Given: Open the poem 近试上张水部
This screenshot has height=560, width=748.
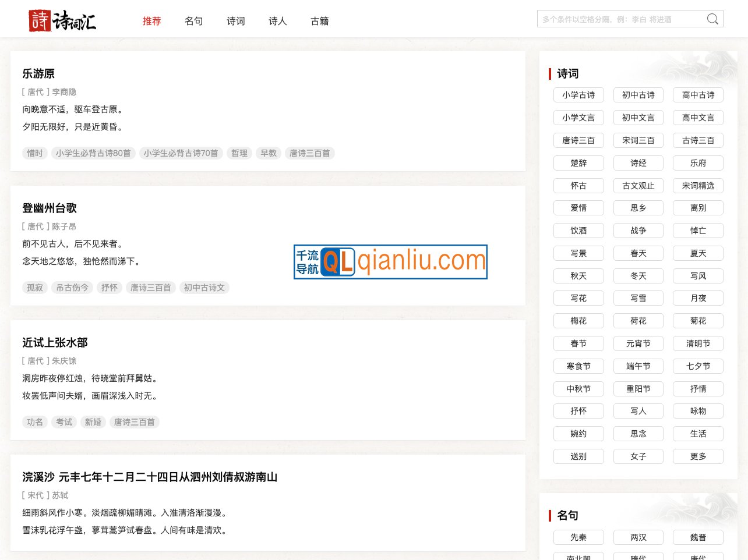Looking at the screenshot, I should pyautogui.click(x=55, y=343).
